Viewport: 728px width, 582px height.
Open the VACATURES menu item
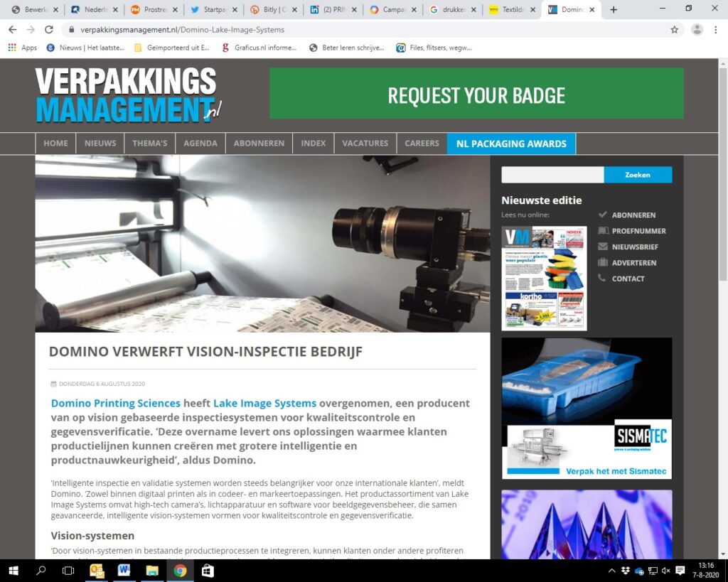pos(365,144)
